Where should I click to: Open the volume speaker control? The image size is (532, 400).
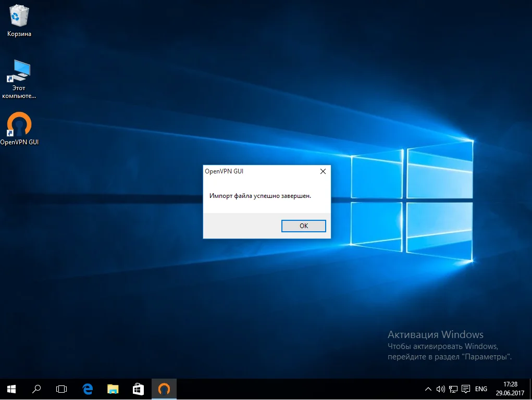click(x=440, y=389)
